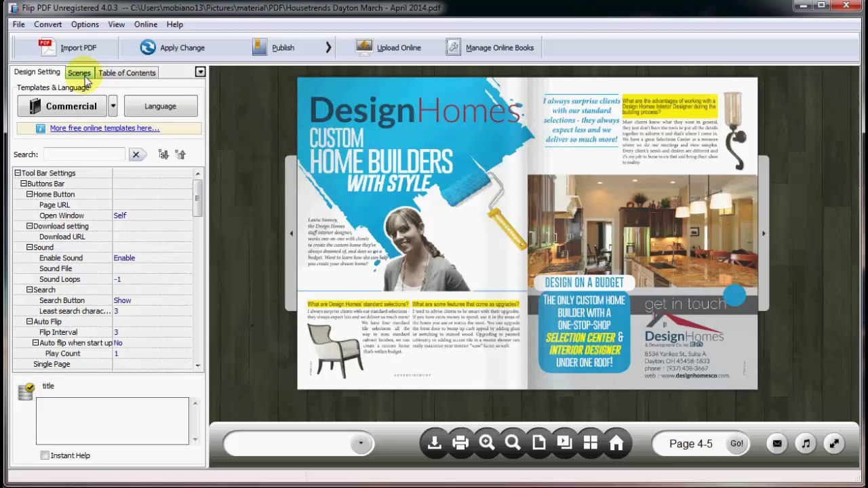
Task: Switch to the Scenes tab
Action: coord(79,73)
